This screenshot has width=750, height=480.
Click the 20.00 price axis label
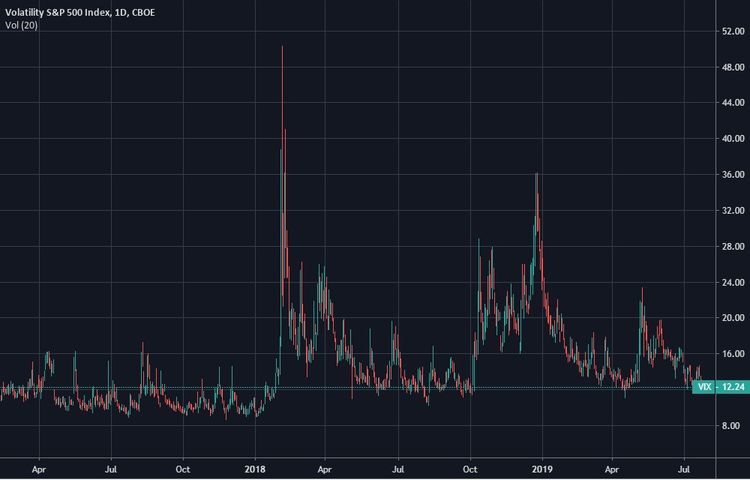point(733,317)
